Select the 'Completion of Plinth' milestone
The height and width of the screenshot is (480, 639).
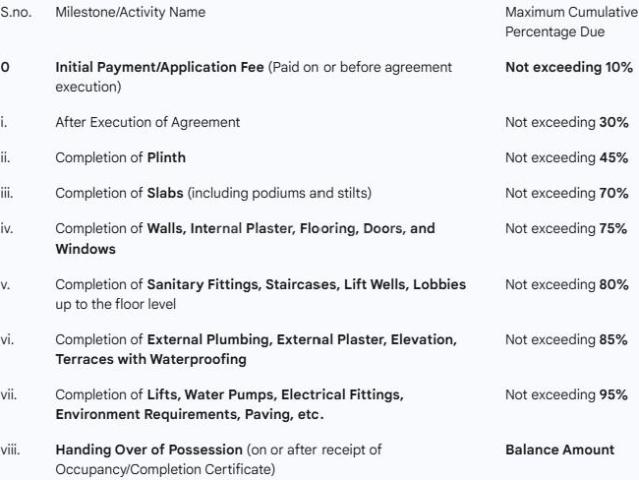[x=120, y=157]
